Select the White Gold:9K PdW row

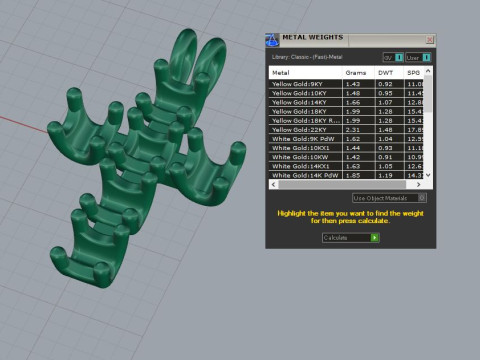(x=346, y=139)
